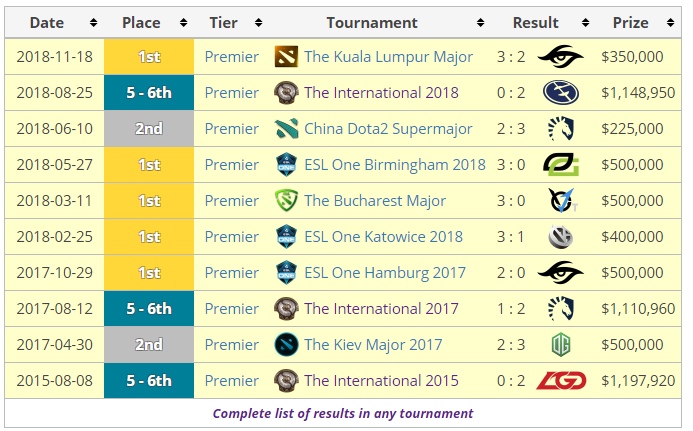Click the Team Secret logo in Kuala Lumpur row
This screenshot has height=431, width=693.
[560, 57]
